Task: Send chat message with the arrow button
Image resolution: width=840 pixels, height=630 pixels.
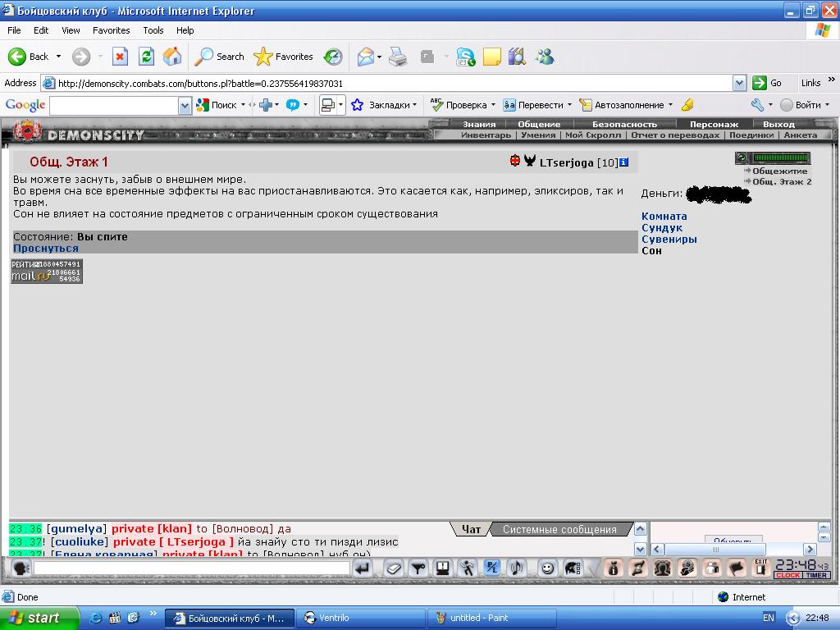Action: [363, 568]
